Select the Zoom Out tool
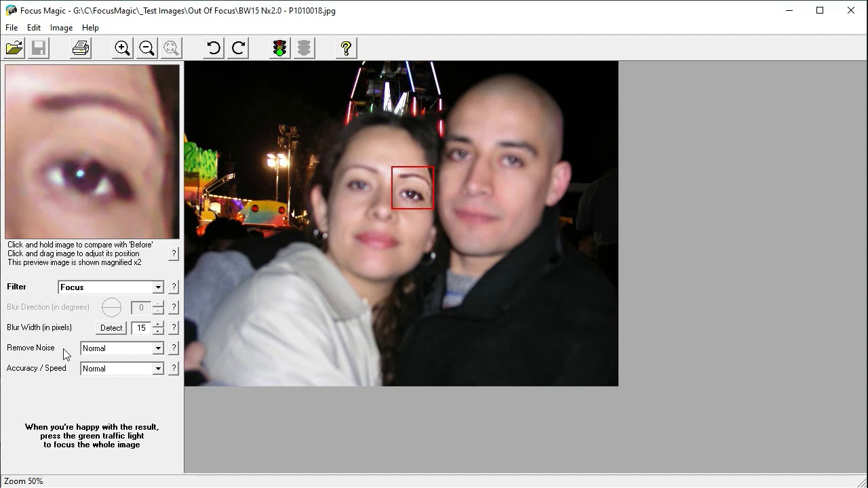This screenshot has width=868, height=488. tap(146, 47)
